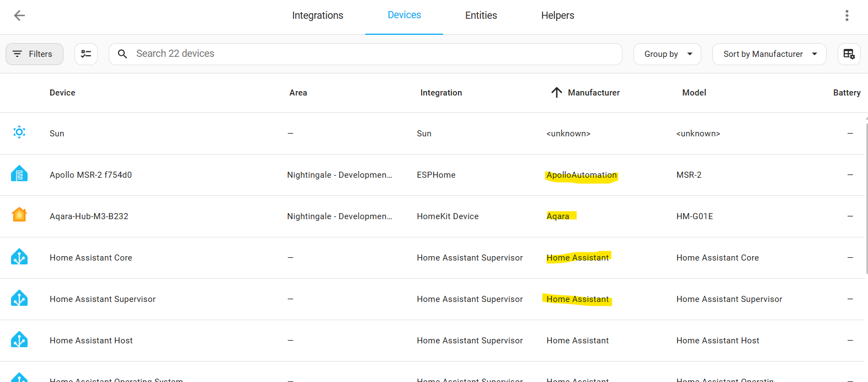Click the <unknown> manufacturer cell for Sun

[x=568, y=134]
